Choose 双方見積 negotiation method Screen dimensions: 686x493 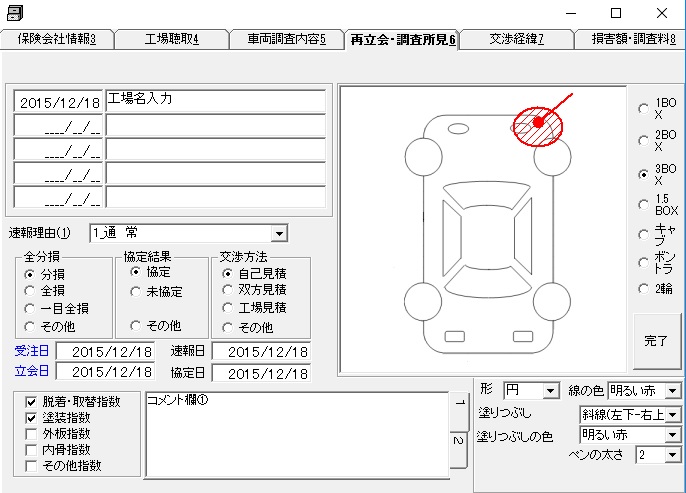tap(228, 290)
